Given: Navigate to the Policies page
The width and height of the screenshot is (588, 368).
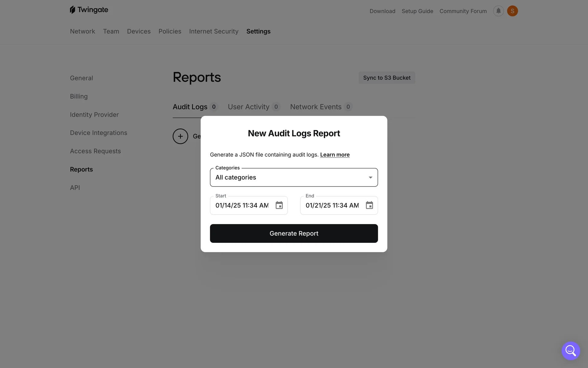Looking at the screenshot, I should (x=170, y=31).
